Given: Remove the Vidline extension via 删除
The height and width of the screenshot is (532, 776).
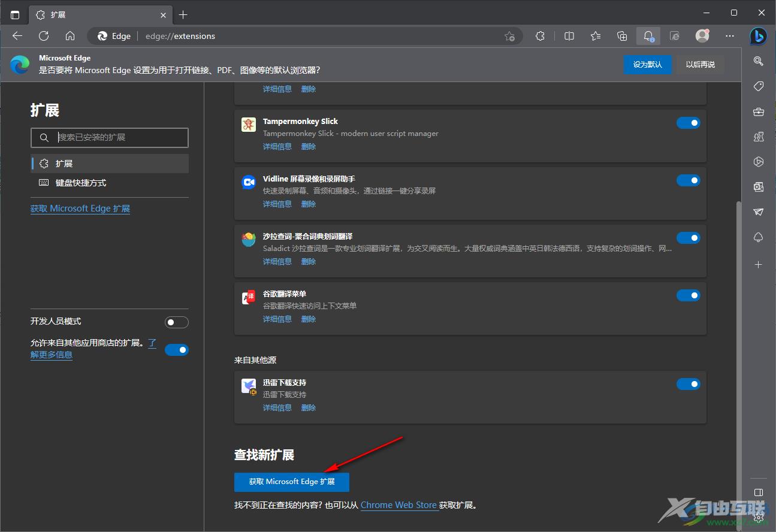Looking at the screenshot, I should click(309, 204).
